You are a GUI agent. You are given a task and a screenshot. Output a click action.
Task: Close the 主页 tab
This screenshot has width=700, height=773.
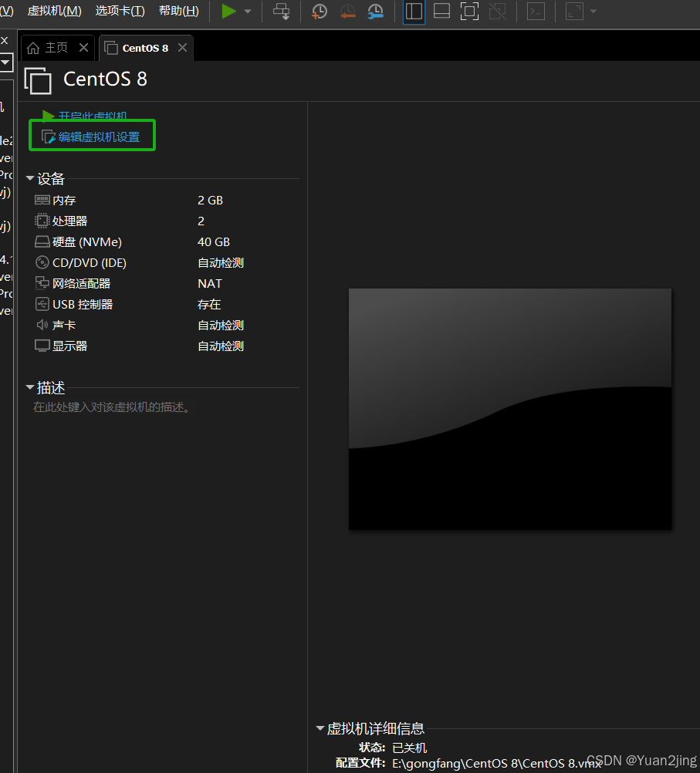point(84,47)
